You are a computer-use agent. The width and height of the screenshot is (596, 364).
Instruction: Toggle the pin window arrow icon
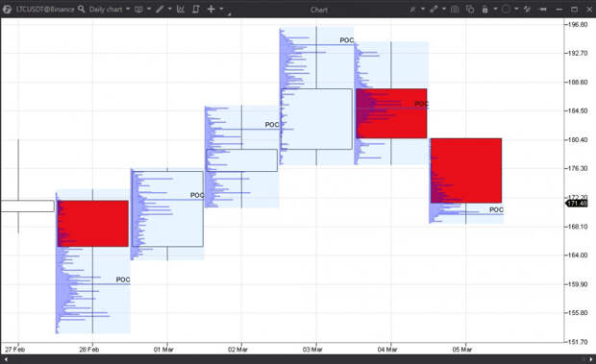pos(543,10)
